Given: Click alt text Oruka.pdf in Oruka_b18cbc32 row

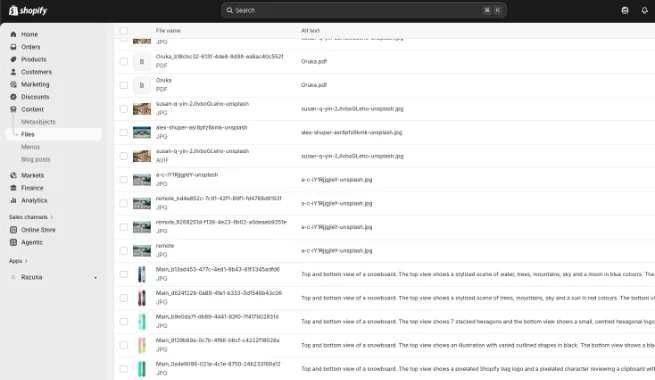Looking at the screenshot, I should (314, 61).
